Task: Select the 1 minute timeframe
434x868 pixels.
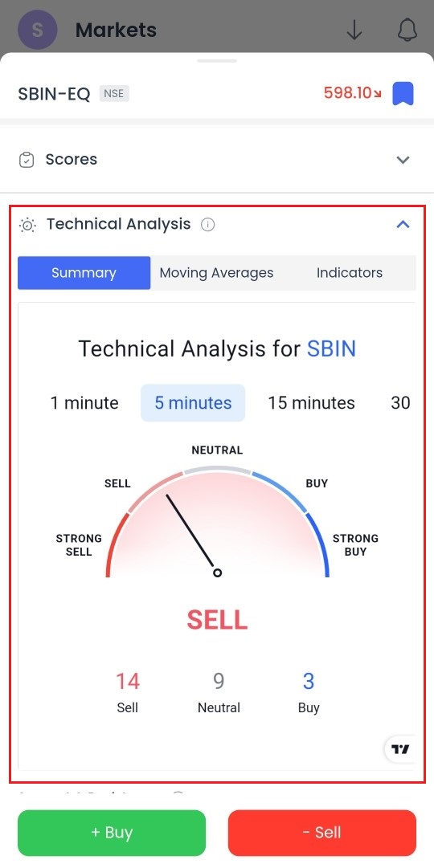Action: (84, 403)
